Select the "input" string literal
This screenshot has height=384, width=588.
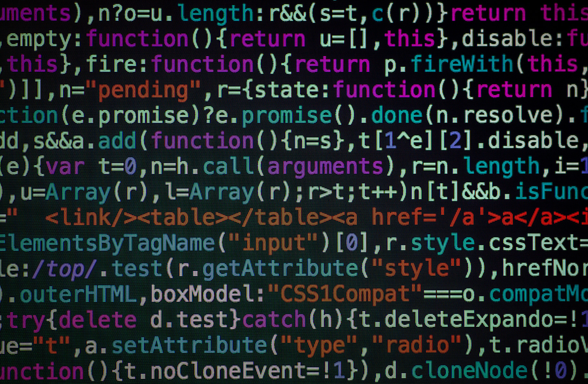[274, 244]
